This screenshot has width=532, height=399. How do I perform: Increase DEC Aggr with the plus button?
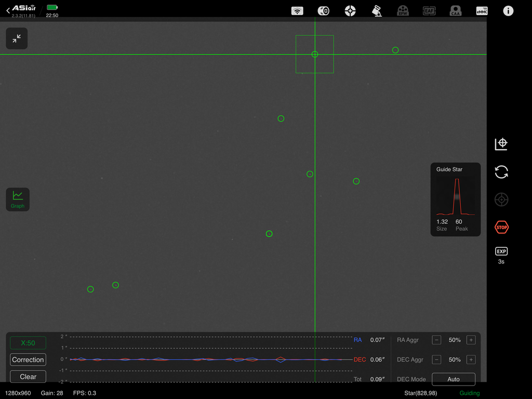(x=471, y=360)
